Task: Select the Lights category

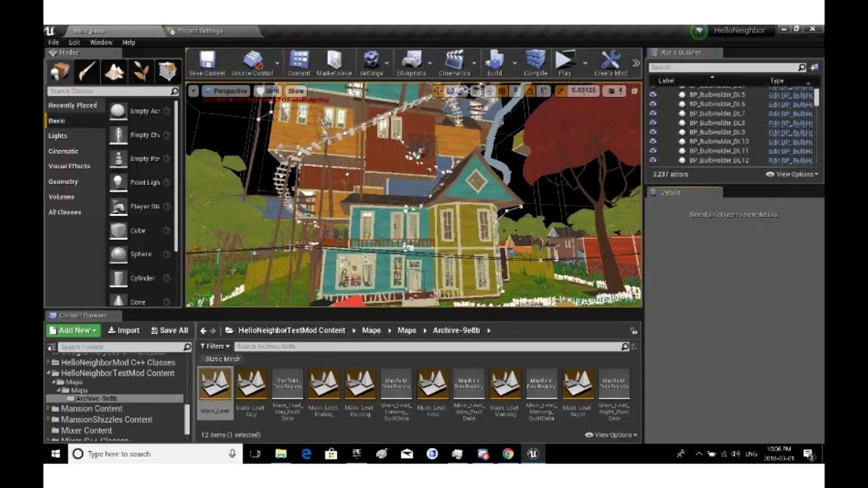Action: tap(58, 136)
